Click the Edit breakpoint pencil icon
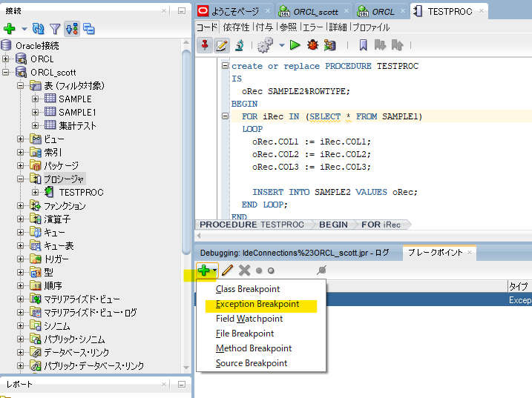The image size is (532, 398). point(228,271)
